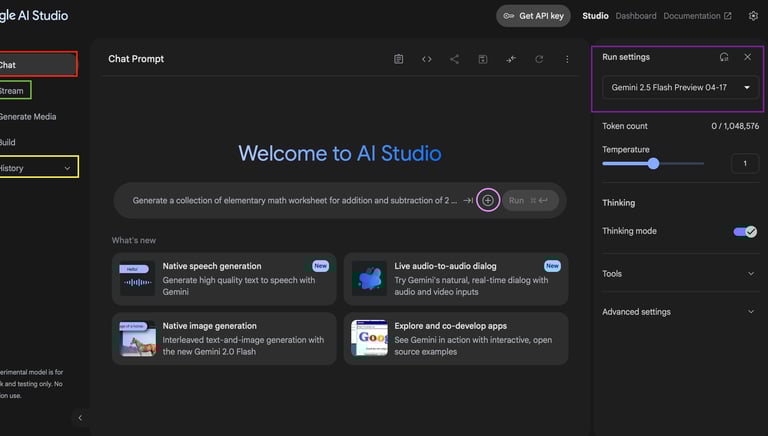Image resolution: width=768 pixels, height=436 pixels.
Task: Click the compare mode arrows icon
Action: tap(511, 59)
